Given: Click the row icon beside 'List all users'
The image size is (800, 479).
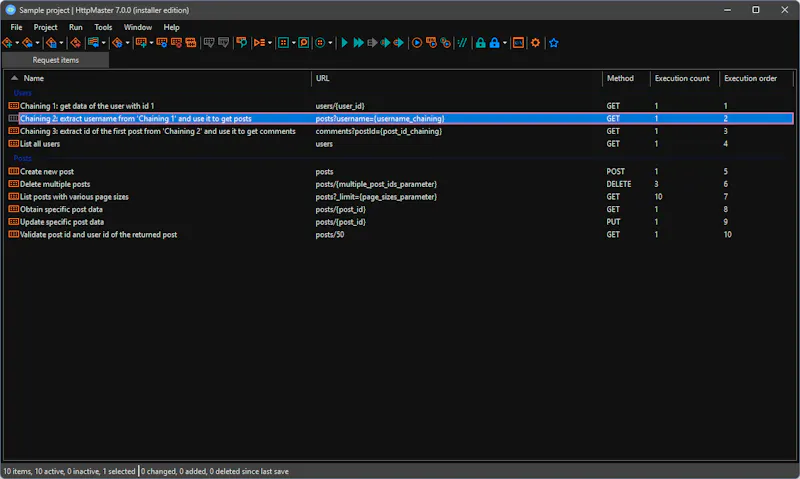Looking at the screenshot, I should pyautogui.click(x=14, y=144).
